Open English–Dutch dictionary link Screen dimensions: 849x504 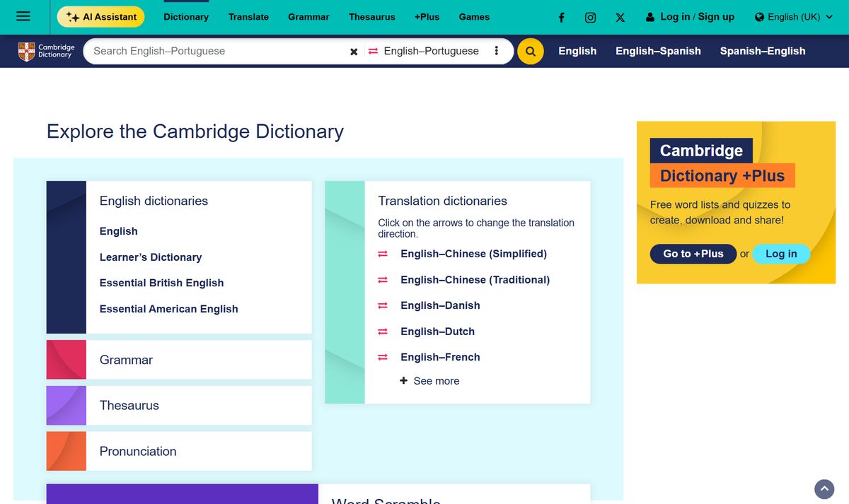(x=438, y=332)
